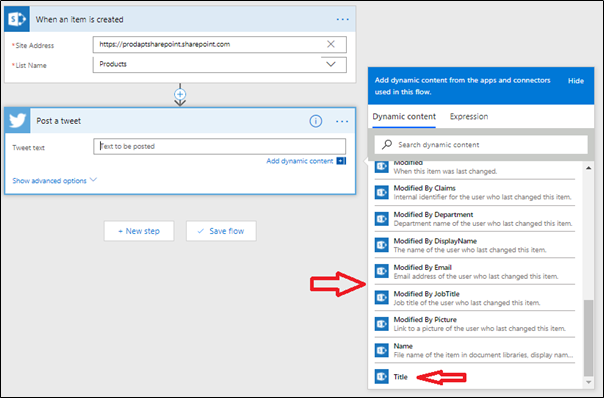
Task: Click the When an item is created title
Action: [79, 19]
